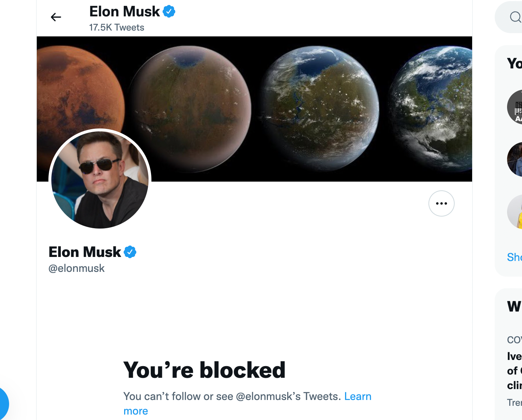Click the blue verified checkmark beside the profile name
Image resolution: width=522 pixels, height=420 pixels.
tap(130, 251)
